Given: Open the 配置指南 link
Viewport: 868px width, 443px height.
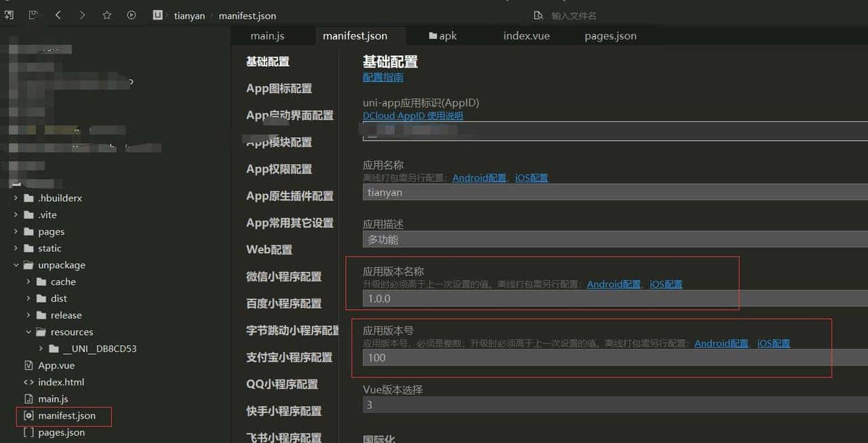Looking at the screenshot, I should (382, 77).
